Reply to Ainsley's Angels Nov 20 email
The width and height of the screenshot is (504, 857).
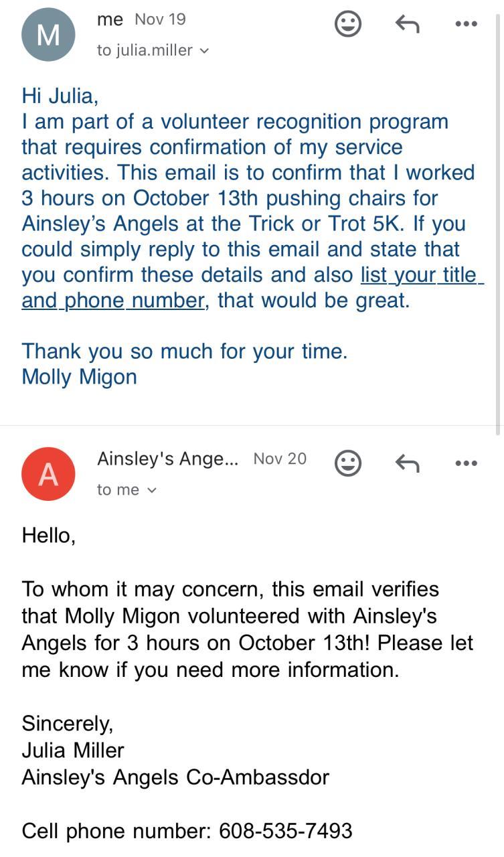click(407, 463)
